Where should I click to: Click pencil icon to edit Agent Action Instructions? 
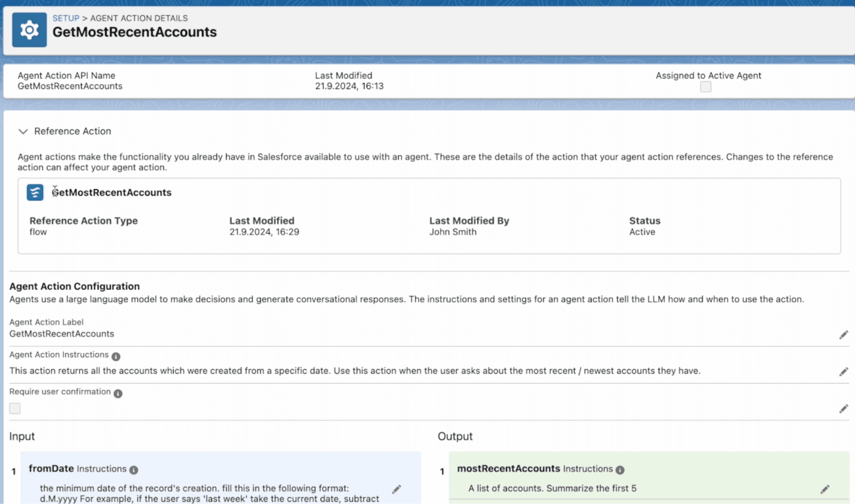(x=843, y=372)
